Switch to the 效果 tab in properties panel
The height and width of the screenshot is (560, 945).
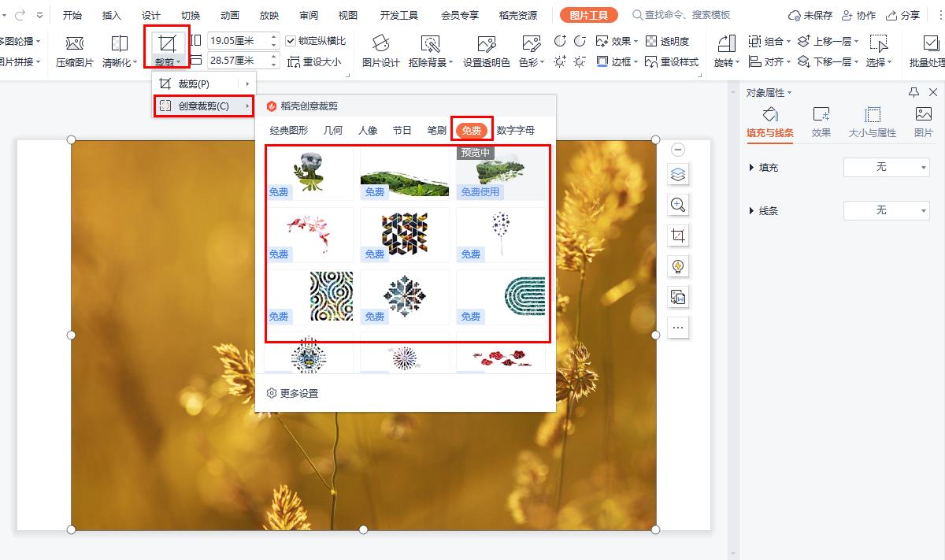coord(821,121)
